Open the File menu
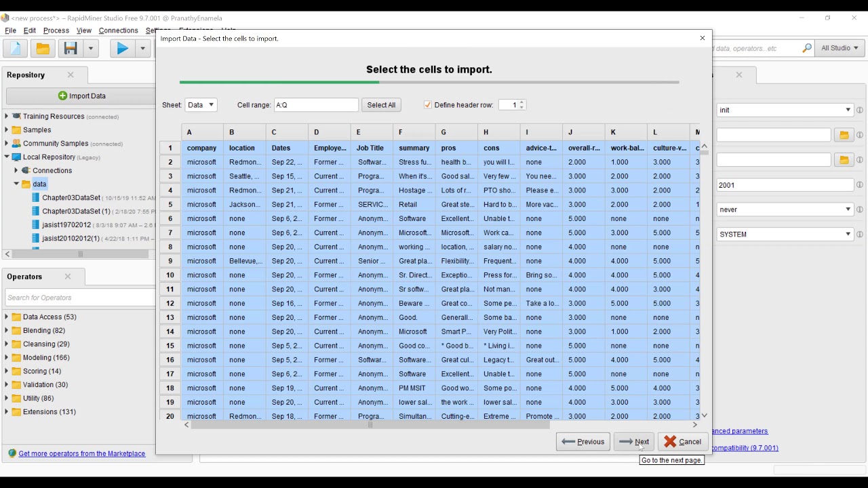 tap(10, 30)
